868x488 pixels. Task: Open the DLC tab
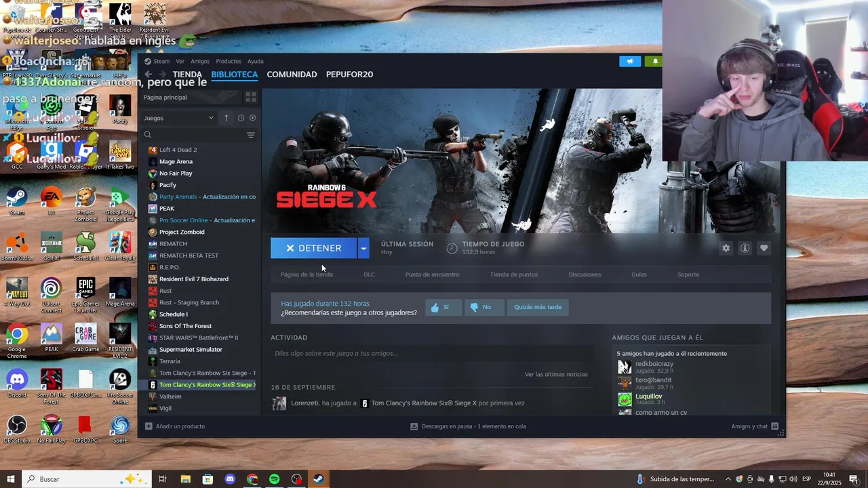(x=369, y=274)
